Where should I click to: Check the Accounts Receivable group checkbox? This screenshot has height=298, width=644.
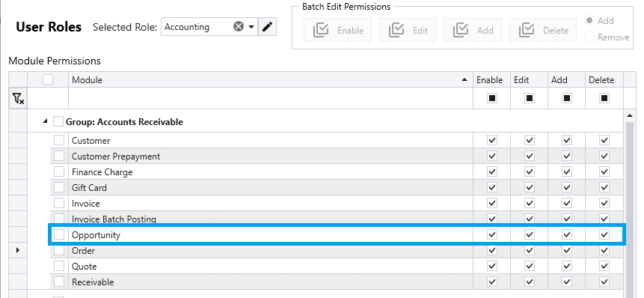coord(58,121)
